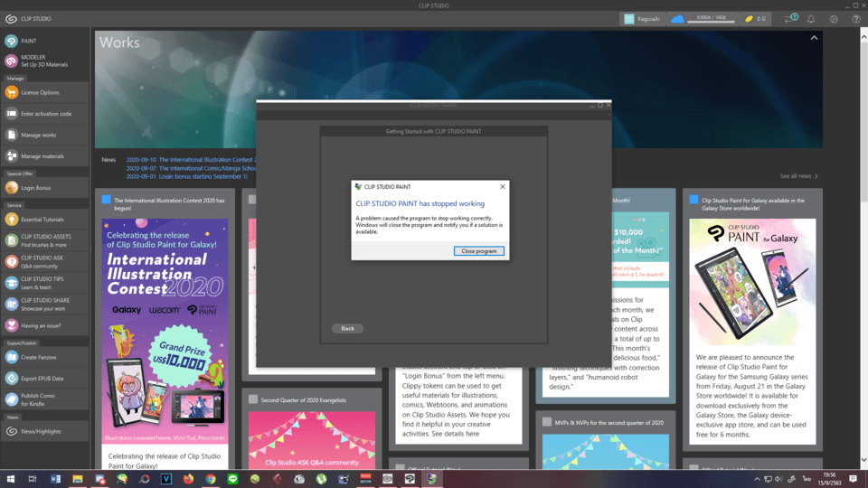
Task: Open Login Bonus
Action: pyautogui.click(x=44, y=188)
